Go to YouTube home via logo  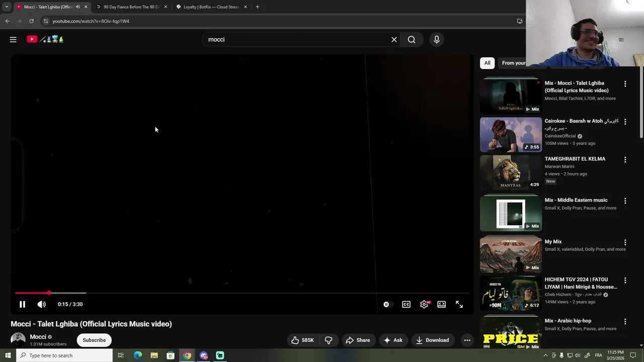45,39
